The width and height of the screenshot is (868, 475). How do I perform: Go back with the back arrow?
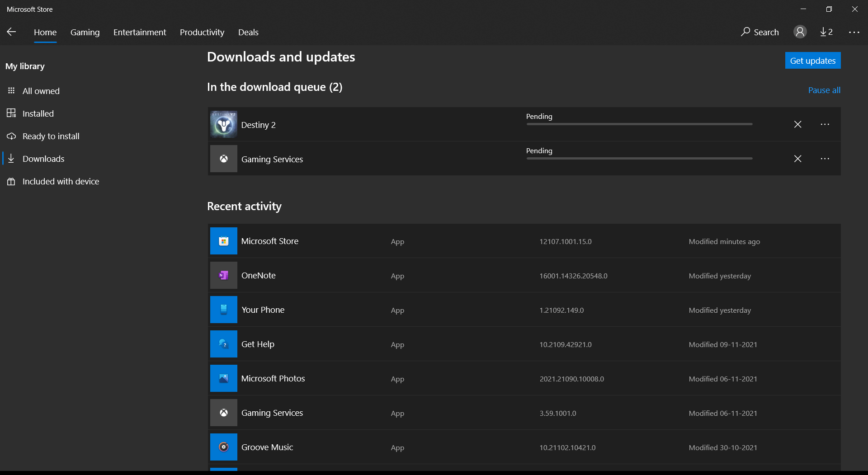click(11, 32)
